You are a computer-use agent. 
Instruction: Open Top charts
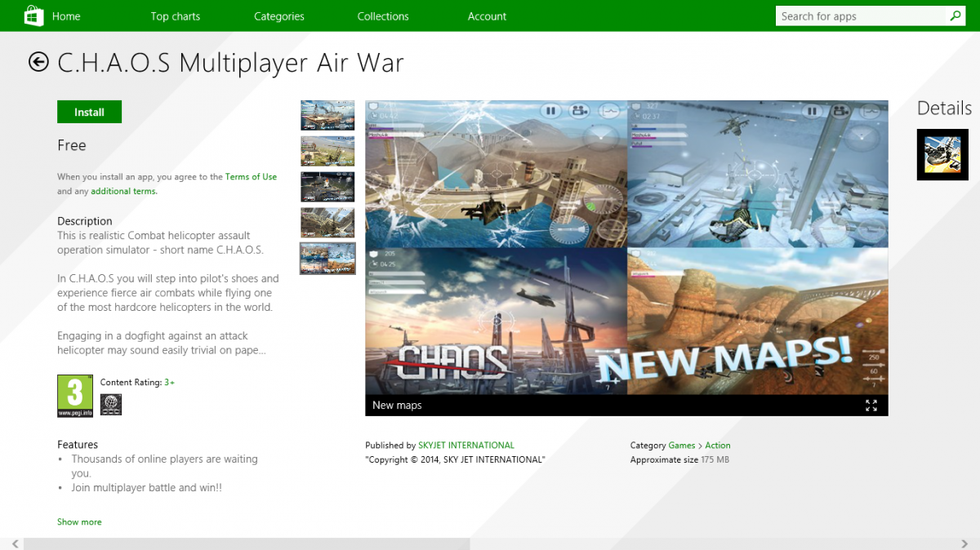pos(176,16)
